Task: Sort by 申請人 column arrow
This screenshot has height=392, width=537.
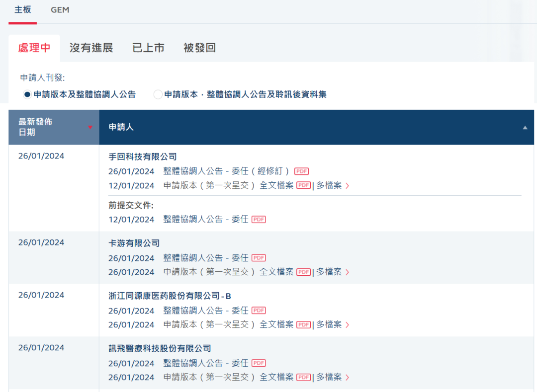Action: [525, 128]
